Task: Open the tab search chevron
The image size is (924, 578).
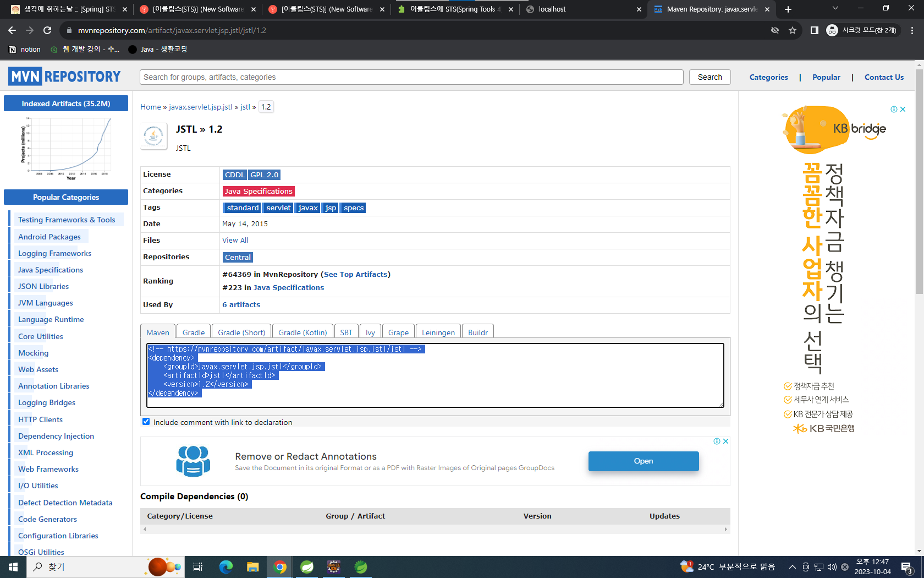Action: (x=835, y=8)
